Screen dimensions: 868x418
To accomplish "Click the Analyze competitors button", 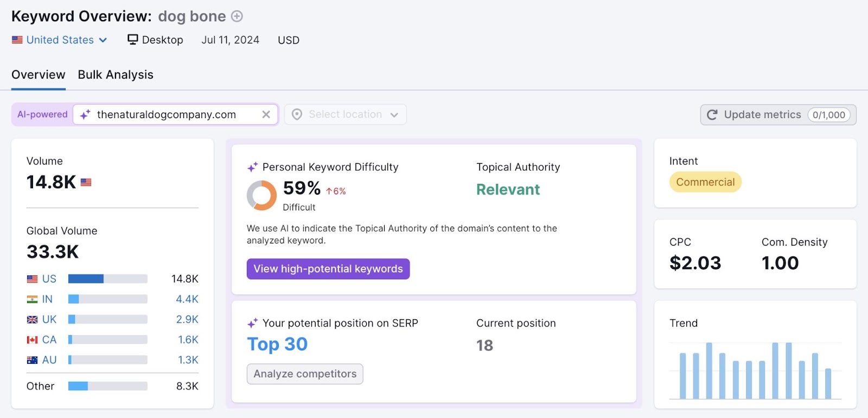I will 305,374.
